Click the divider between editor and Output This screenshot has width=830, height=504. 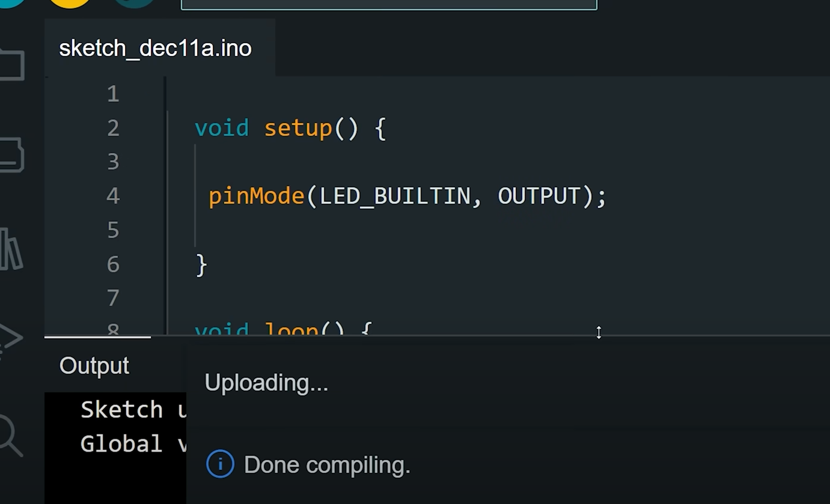tap(481, 335)
